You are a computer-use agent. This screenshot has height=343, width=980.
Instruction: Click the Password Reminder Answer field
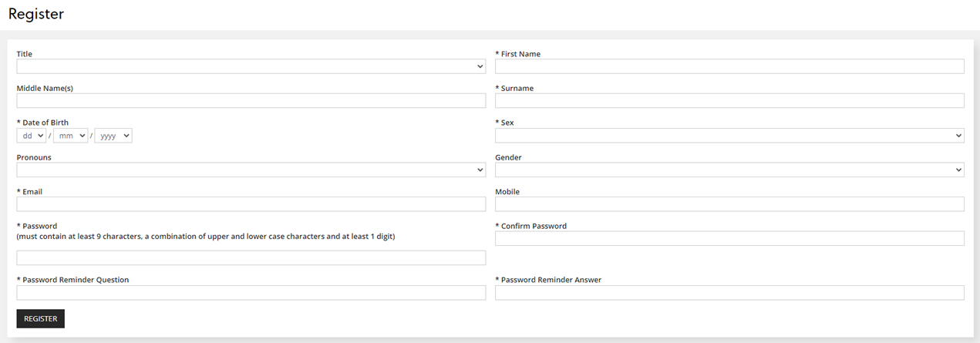point(729,293)
